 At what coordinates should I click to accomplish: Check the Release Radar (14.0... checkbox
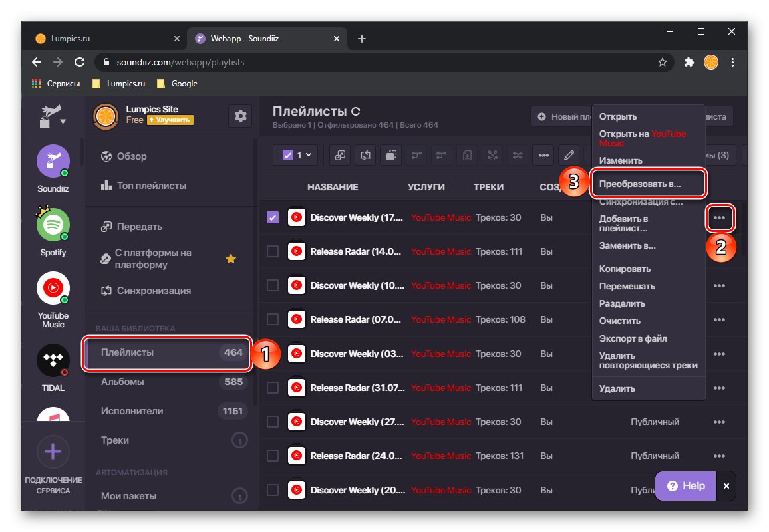(273, 251)
